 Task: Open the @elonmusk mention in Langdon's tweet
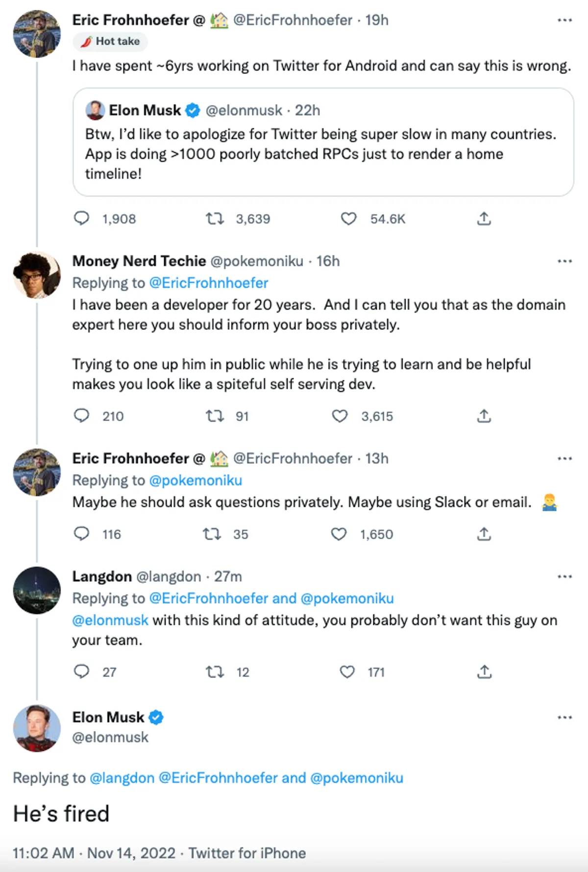pyautogui.click(x=110, y=620)
